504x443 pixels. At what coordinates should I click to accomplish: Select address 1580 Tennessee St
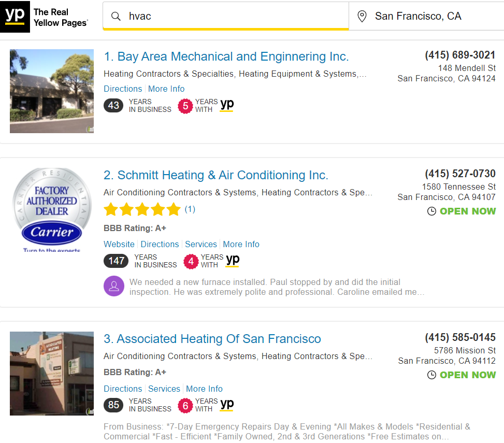point(459,187)
